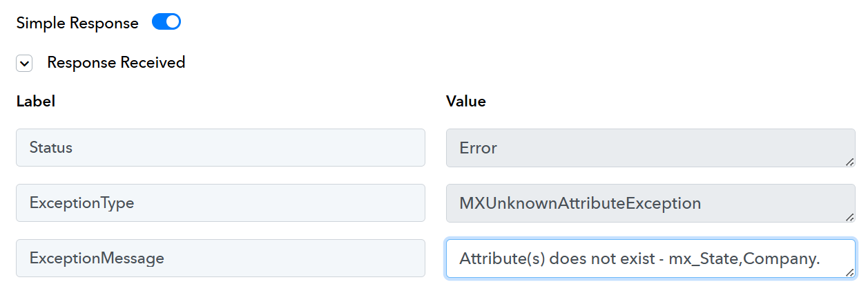Click the ExceptionType label field
This screenshot has height=291, width=868.
coord(220,203)
